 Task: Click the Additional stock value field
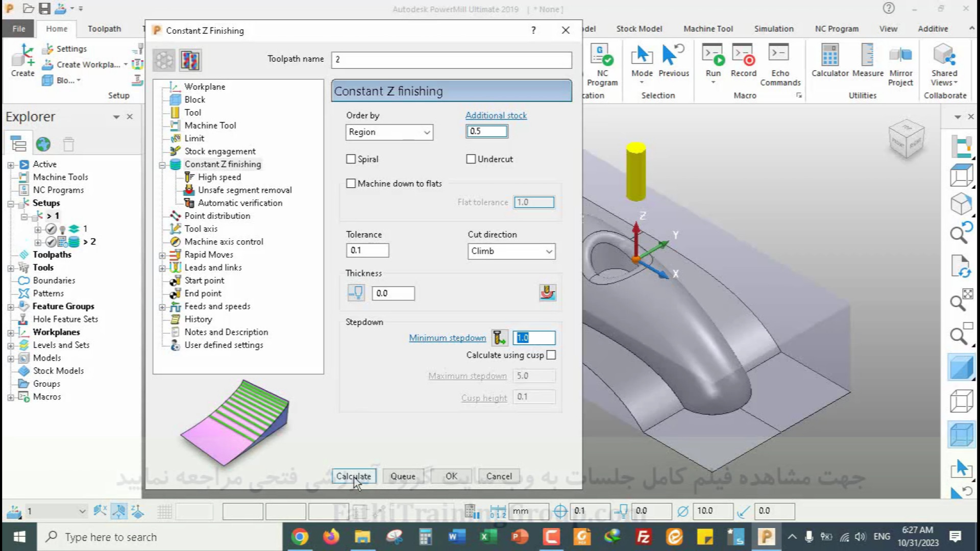click(486, 131)
